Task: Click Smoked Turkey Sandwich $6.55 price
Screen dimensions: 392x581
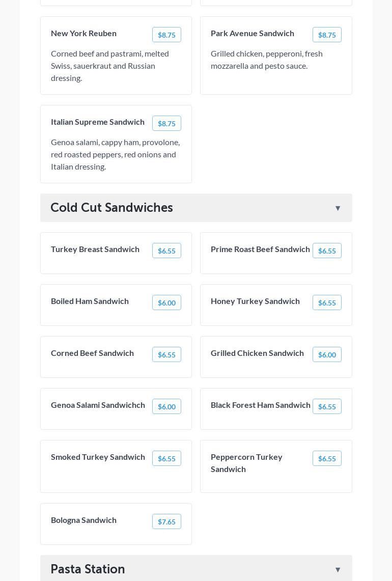Action: tap(166, 459)
